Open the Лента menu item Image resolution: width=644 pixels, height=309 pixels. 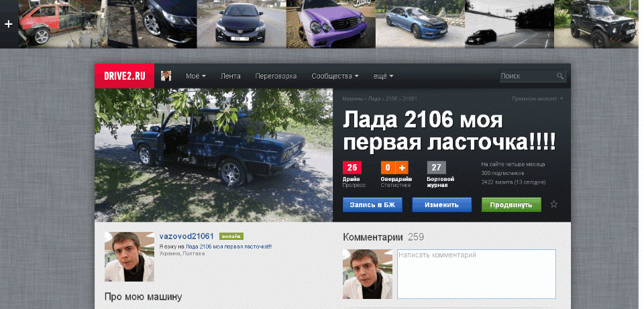230,76
